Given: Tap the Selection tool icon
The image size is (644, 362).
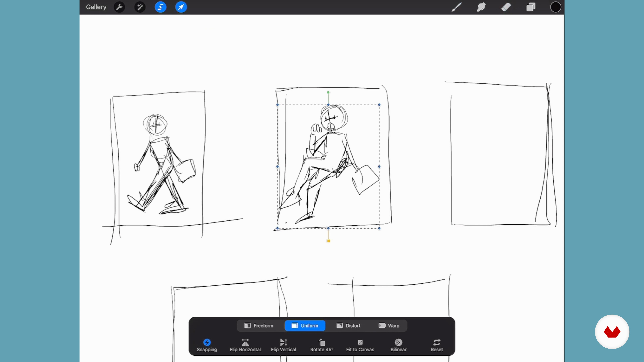Looking at the screenshot, I should point(160,7).
